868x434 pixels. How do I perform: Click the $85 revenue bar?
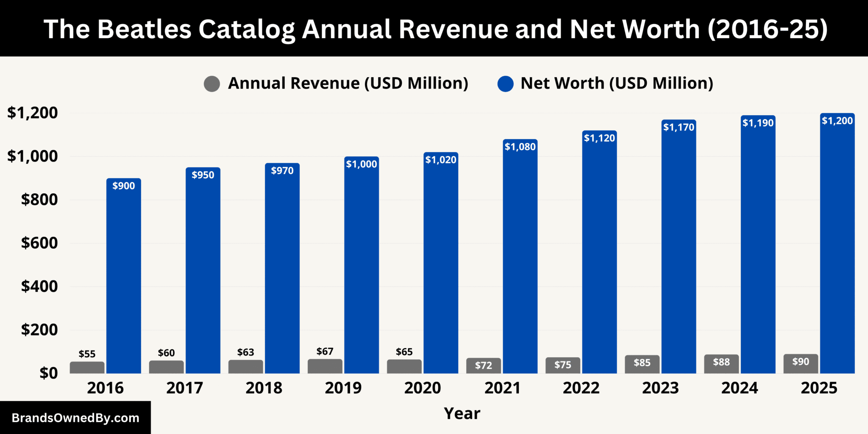642,364
